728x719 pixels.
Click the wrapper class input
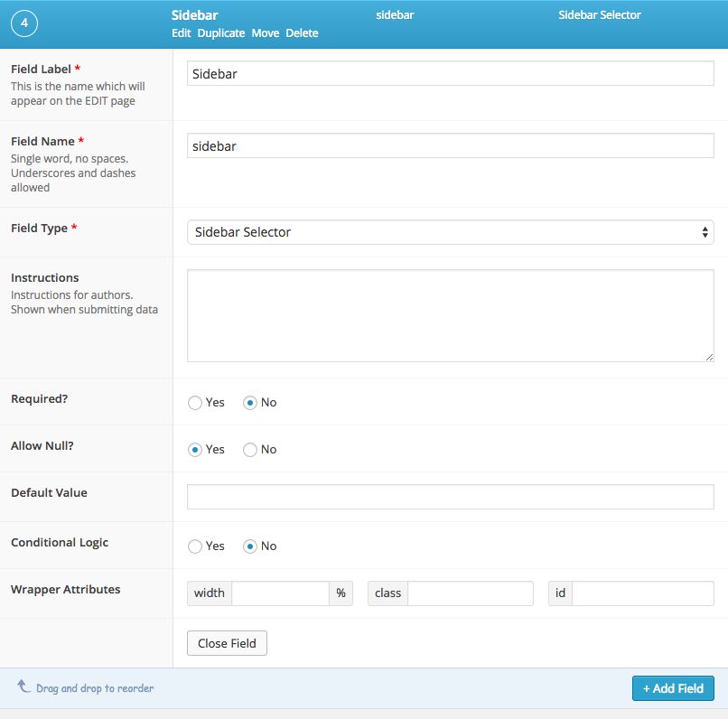click(470, 593)
